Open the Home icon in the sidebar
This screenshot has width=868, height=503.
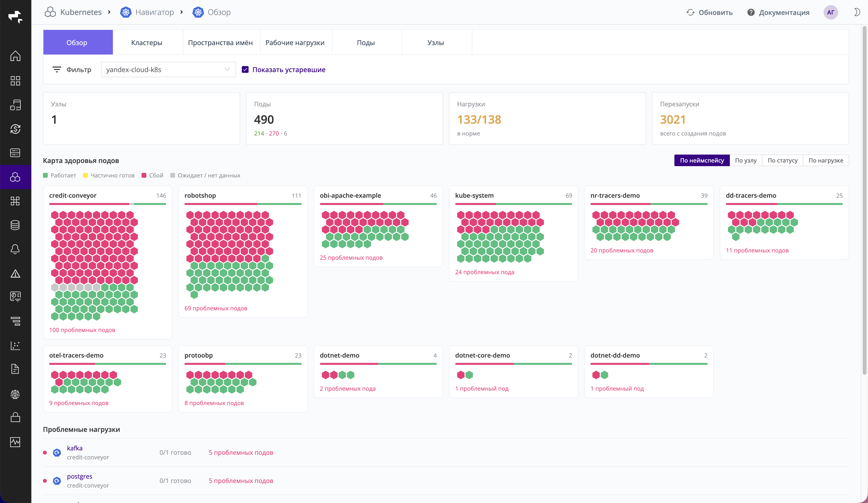pyautogui.click(x=15, y=56)
